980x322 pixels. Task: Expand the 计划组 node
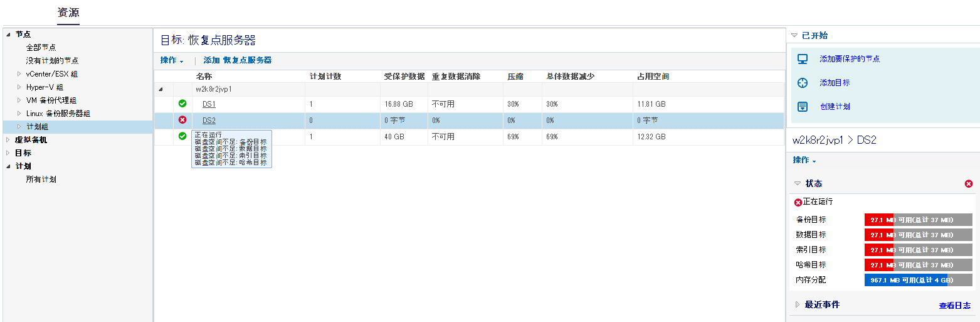click(x=19, y=127)
